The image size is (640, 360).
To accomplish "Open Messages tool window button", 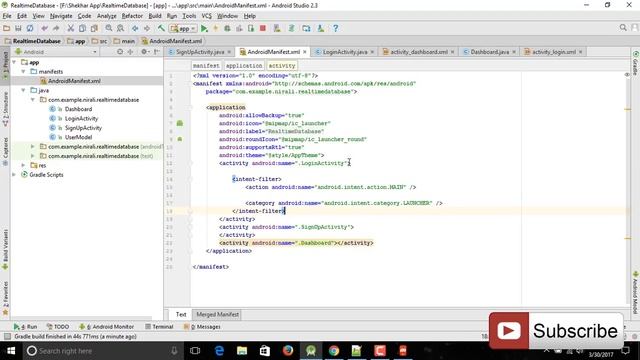I will point(202,327).
